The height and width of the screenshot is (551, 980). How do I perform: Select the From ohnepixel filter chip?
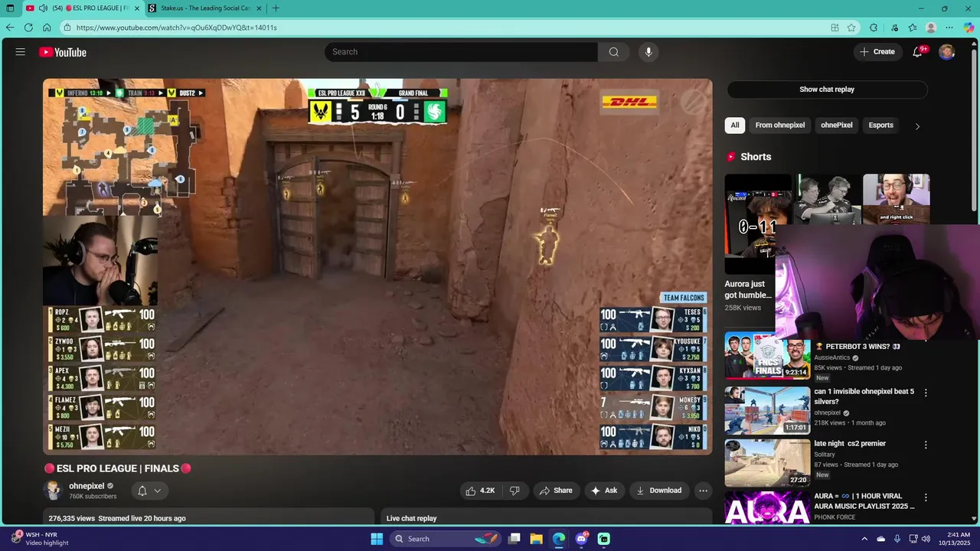780,126
